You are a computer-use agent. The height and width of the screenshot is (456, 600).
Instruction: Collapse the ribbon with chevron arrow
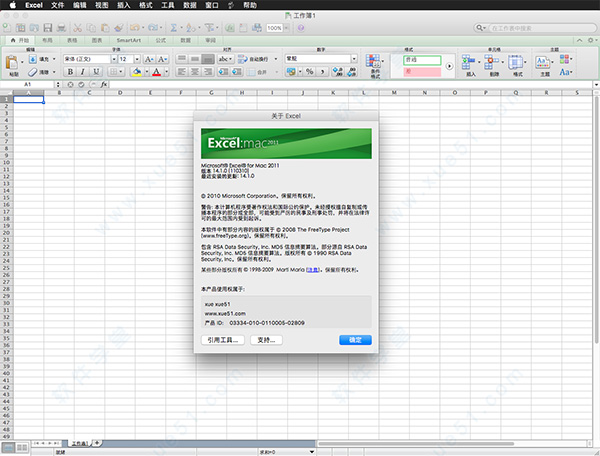[x=580, y=40]
